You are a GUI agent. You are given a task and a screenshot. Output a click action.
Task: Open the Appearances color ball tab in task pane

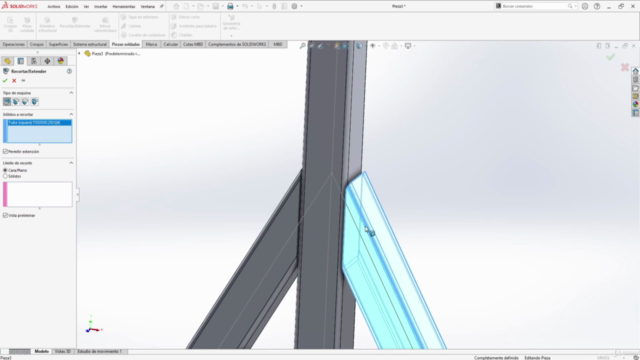tap(636, 104)
